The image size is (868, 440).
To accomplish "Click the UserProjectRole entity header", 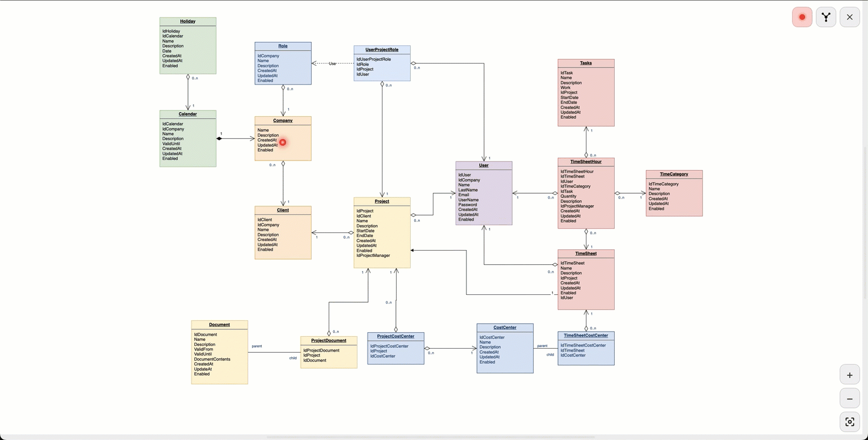I will (382, 49).
